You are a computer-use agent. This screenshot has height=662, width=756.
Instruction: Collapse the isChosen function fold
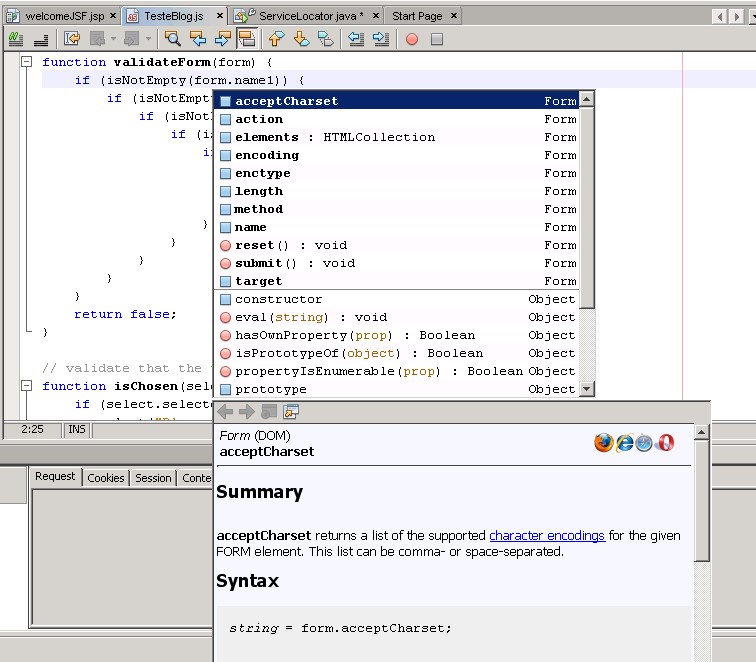coord(27,386)
